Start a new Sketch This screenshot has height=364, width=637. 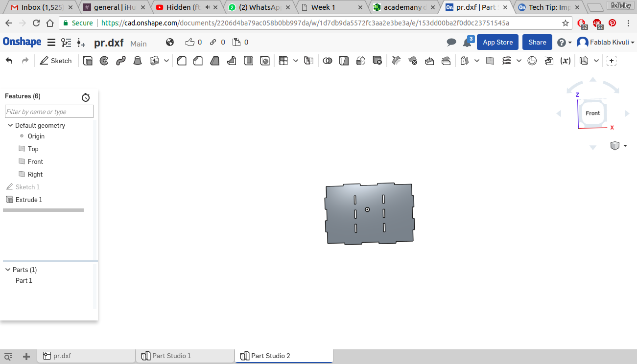tap(55, 61)
